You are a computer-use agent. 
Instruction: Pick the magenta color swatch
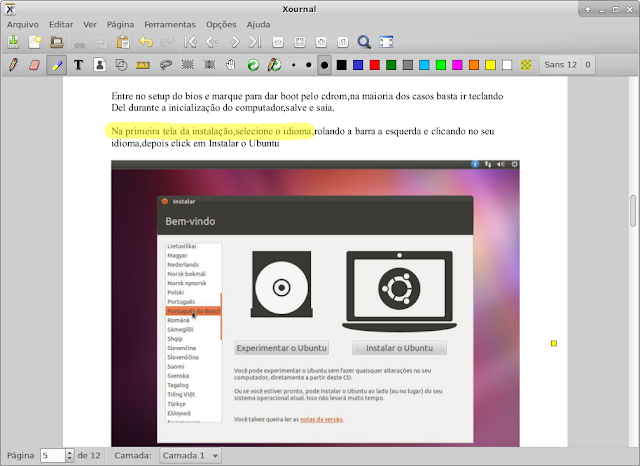(457, 65)
